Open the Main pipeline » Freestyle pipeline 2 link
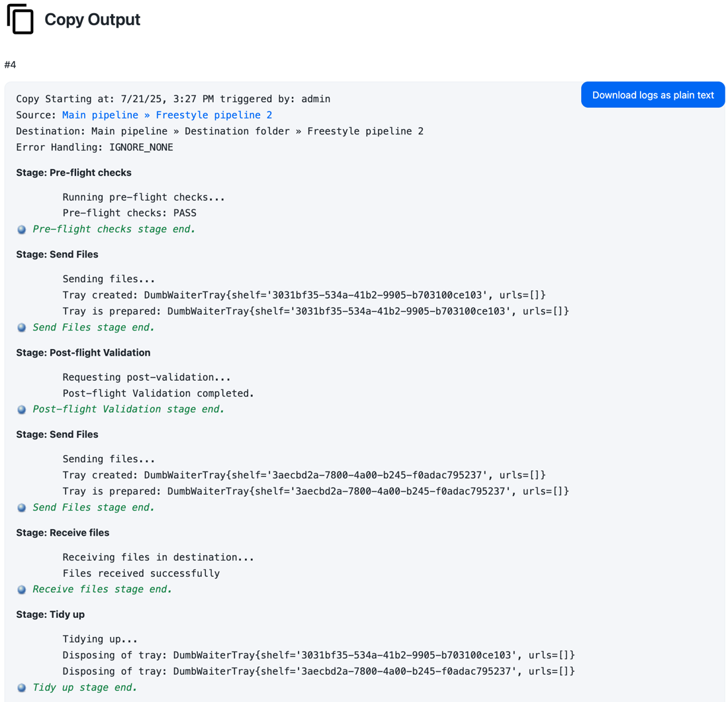This screenshot has height=702, width=728. 167,115
